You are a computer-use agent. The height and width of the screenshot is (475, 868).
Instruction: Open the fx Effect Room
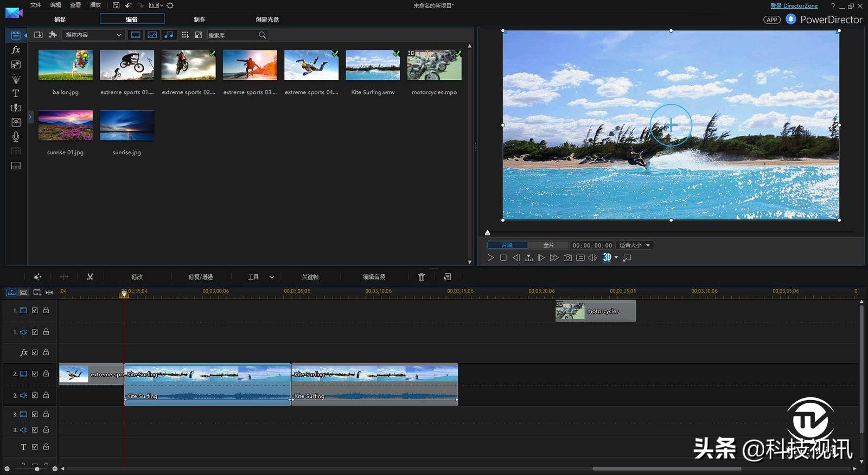pyautogui.click(x=16, y=50)
